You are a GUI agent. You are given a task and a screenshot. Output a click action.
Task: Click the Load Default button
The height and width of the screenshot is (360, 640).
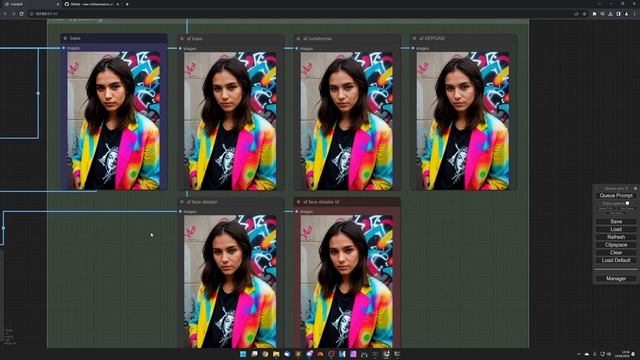click(x=616, y=260)
